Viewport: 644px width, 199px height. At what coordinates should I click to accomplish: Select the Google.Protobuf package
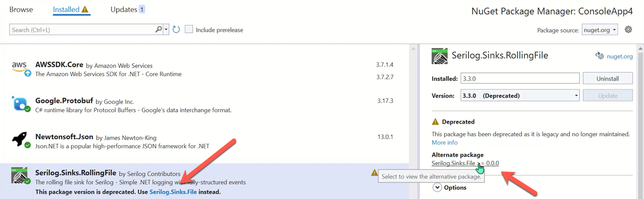[x=204, y=105]
